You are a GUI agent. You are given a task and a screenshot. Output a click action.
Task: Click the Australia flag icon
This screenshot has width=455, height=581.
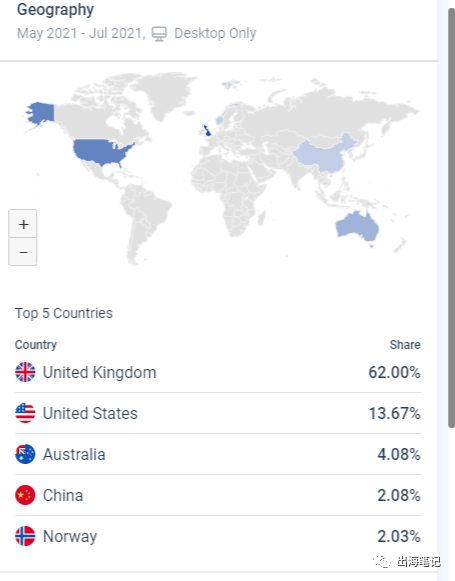click(25, 454)
